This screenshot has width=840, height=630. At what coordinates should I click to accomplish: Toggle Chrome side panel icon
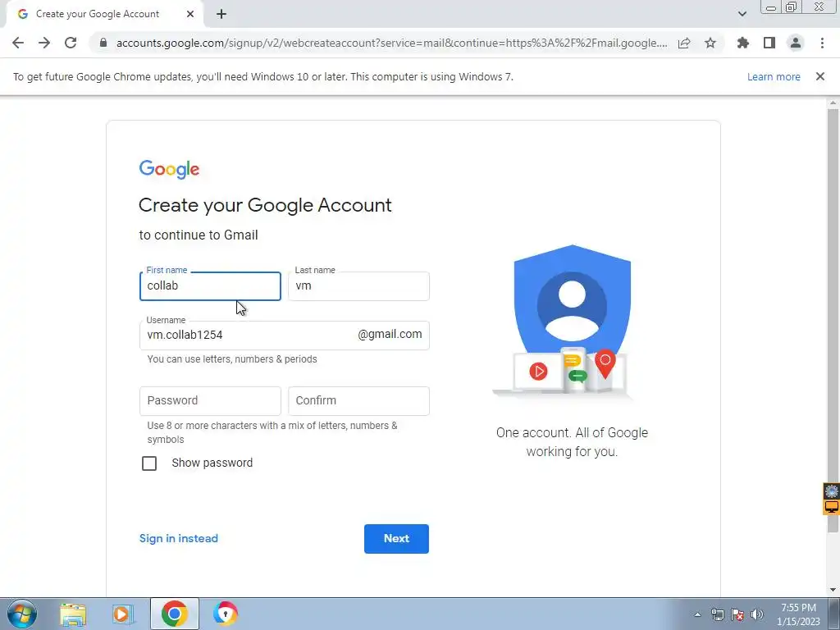[769, 43]
